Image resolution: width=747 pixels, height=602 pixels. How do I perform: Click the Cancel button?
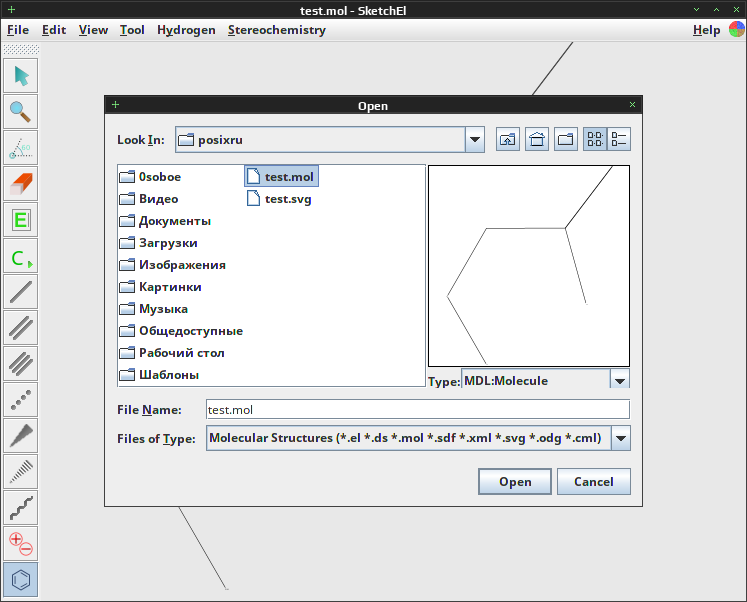pyautogui.click(x=594, y=482)
